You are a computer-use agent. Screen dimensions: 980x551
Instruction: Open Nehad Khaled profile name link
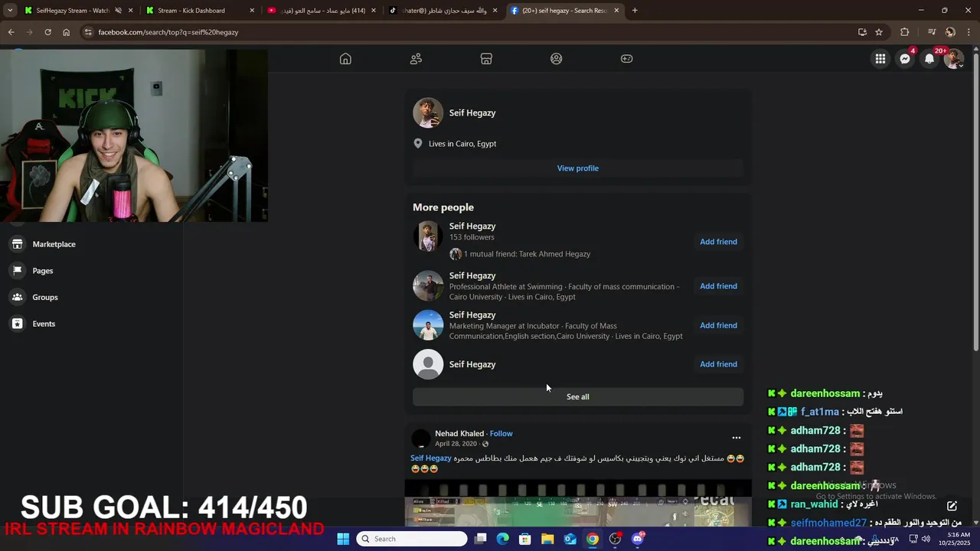459,433
